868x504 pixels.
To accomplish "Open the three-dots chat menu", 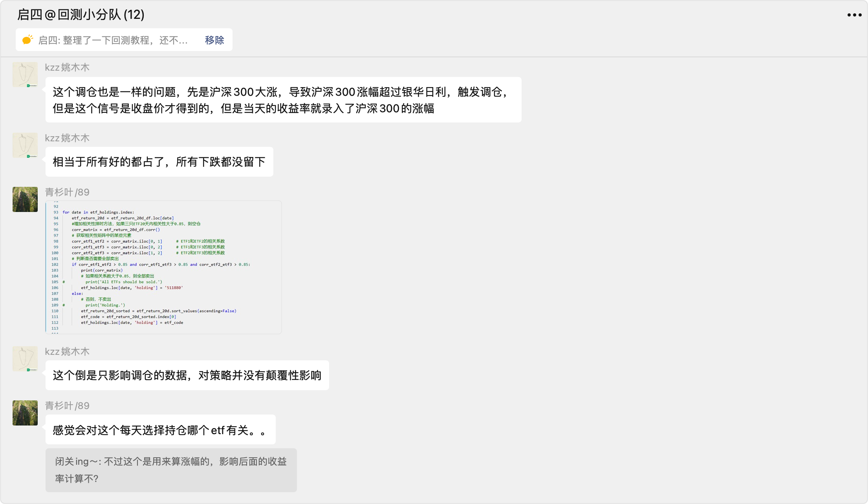I will 854,15.
